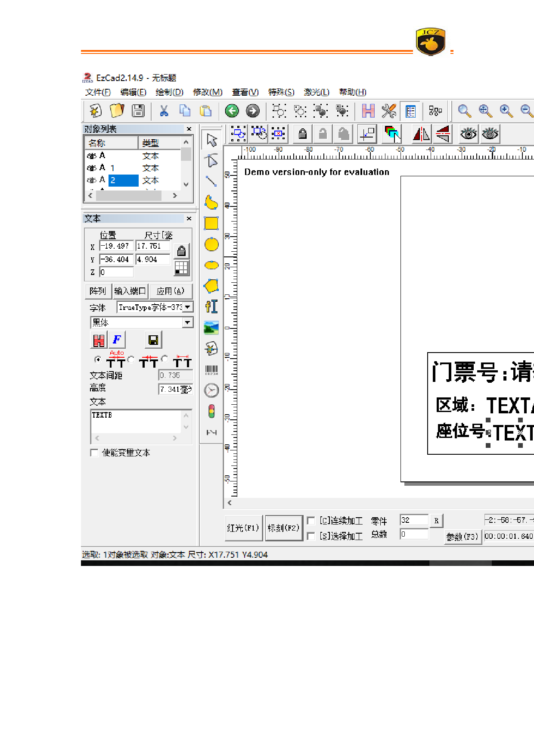The width and height of the screenshot is (534, 756).
Task: Expand the 黑体 font name dropdown
Action: click(x=187, y=322)
